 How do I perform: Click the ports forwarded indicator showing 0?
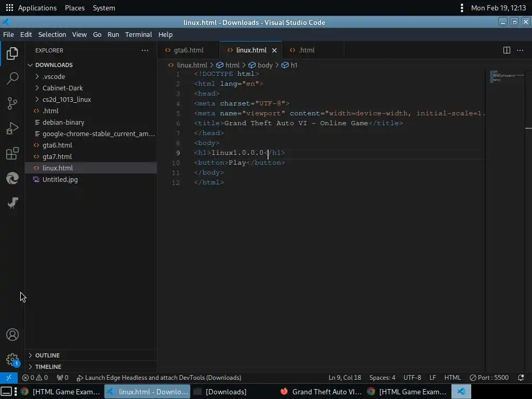click(62, 378)
